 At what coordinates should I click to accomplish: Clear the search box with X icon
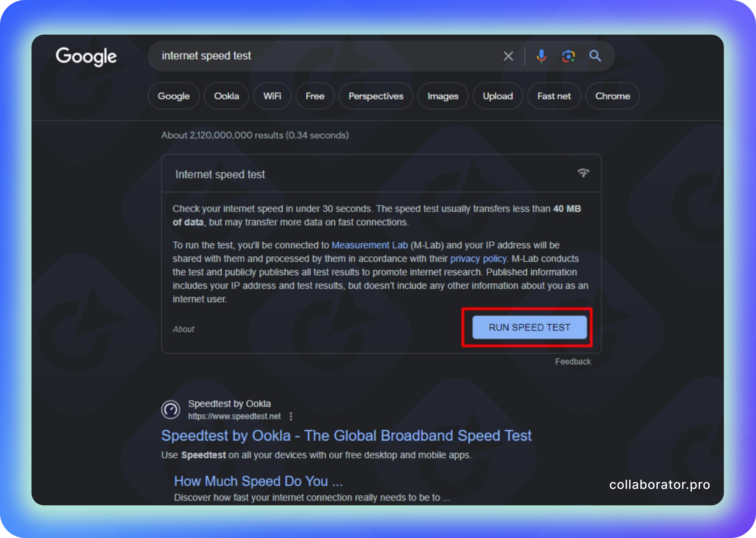pyautogui.click(x=508, y=56)
